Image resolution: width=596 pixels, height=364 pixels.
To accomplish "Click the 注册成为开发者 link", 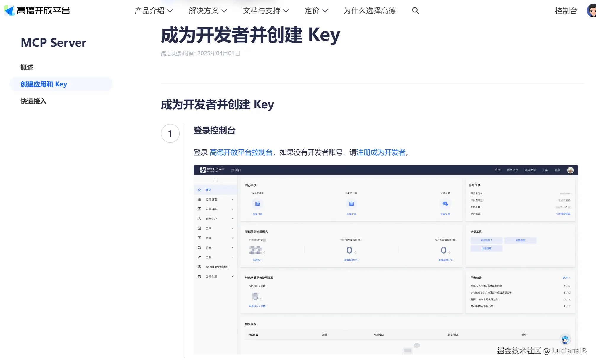I will [x=381, y=152].
